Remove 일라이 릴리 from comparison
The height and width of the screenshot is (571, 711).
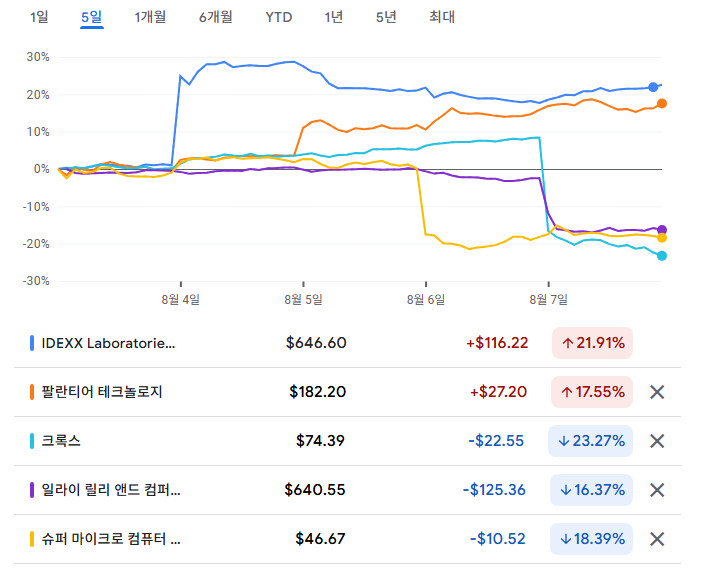657,490
